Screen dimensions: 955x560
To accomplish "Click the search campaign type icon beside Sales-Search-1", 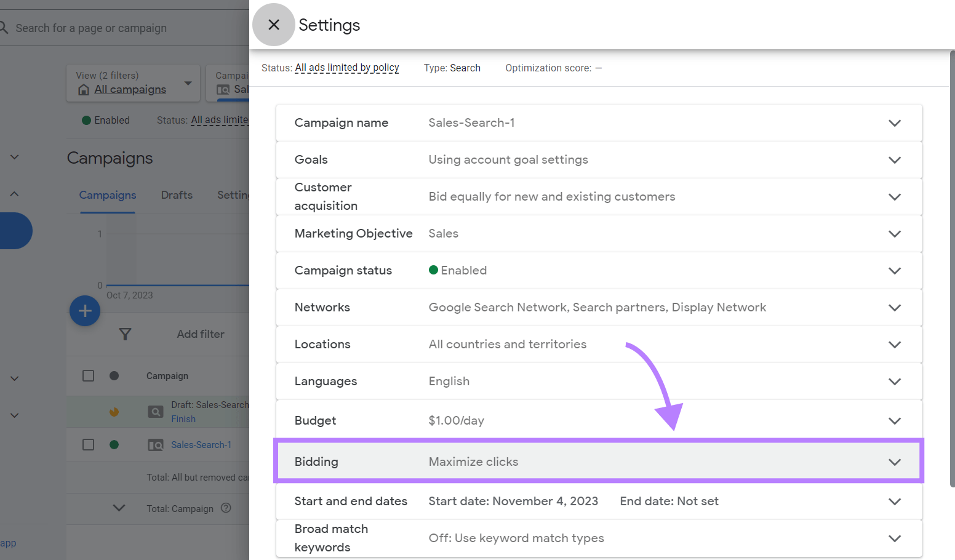I will tap(155, 444).
